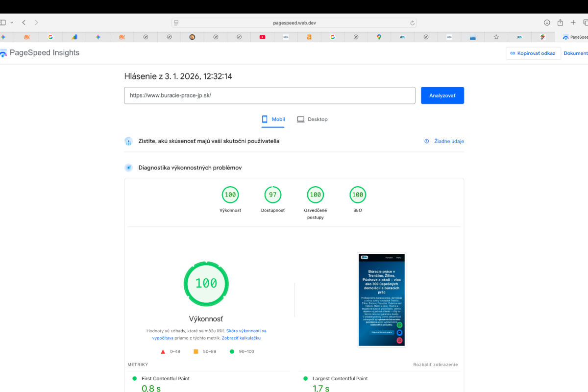Click the mobile page screenshot thumbnail

pyautogui.click(x=382, y=299)
